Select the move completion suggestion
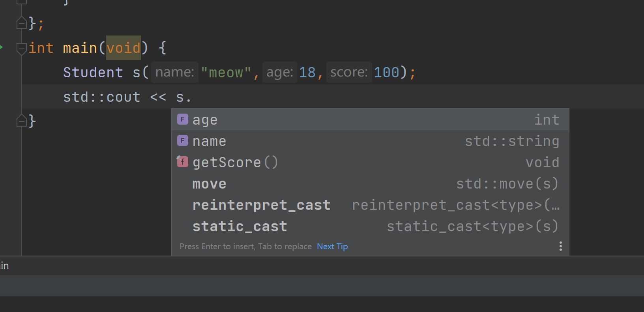This screenshot has width=644, height=312. [x=209, y=184]
